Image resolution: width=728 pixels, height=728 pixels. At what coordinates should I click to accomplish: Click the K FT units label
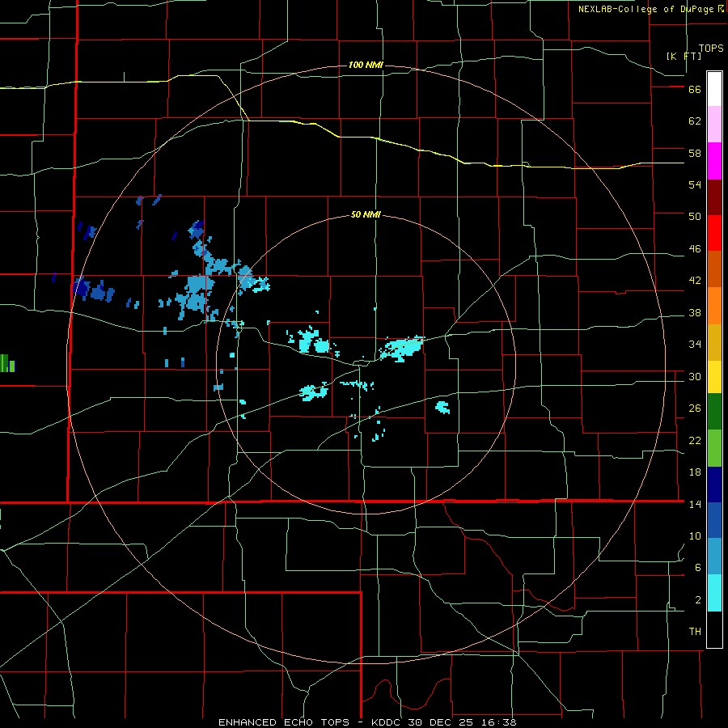pyautogui.click(x=684, y=56)
